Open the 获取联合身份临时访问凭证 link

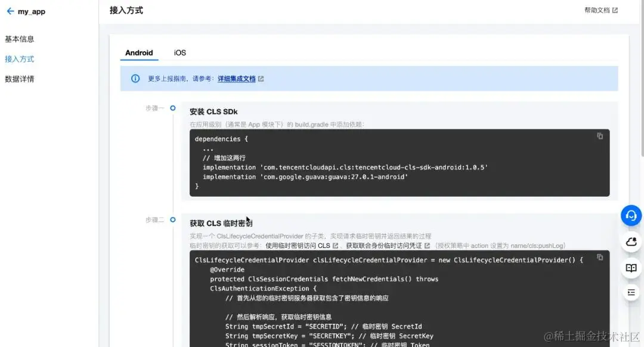tap(383, 246)
